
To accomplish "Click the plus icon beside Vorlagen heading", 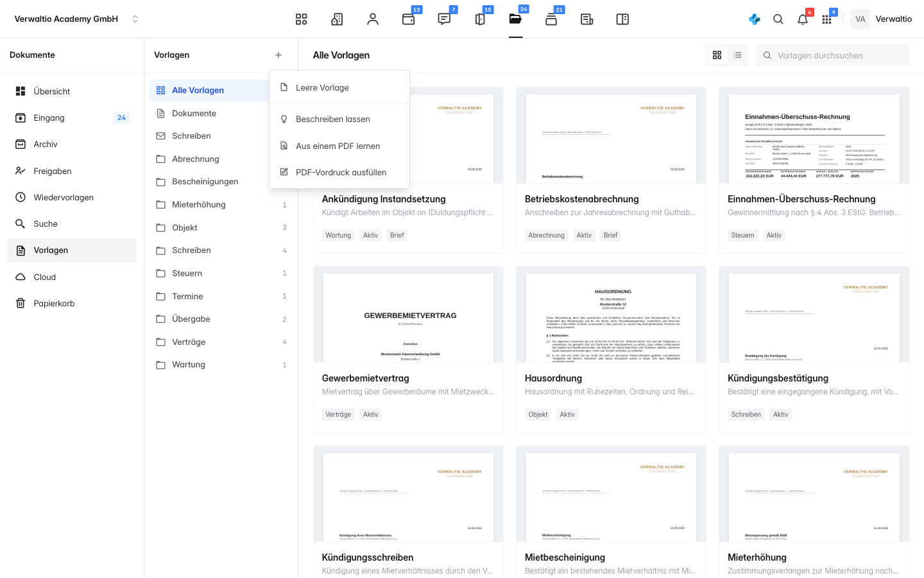I will coord(278,55).
